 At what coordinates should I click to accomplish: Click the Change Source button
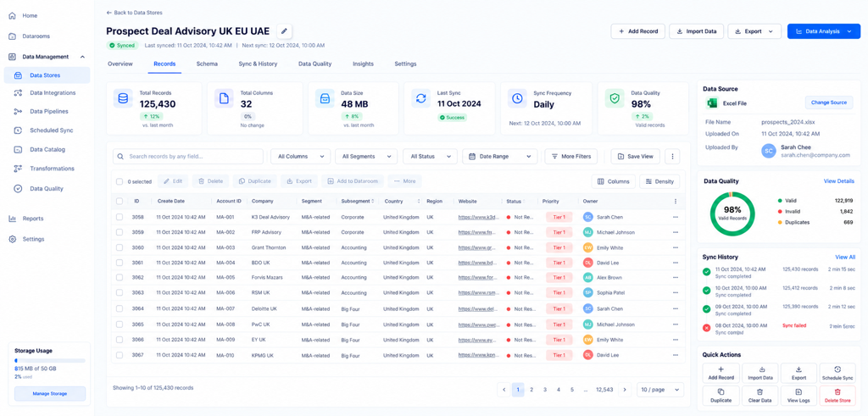tap(829, 103)
